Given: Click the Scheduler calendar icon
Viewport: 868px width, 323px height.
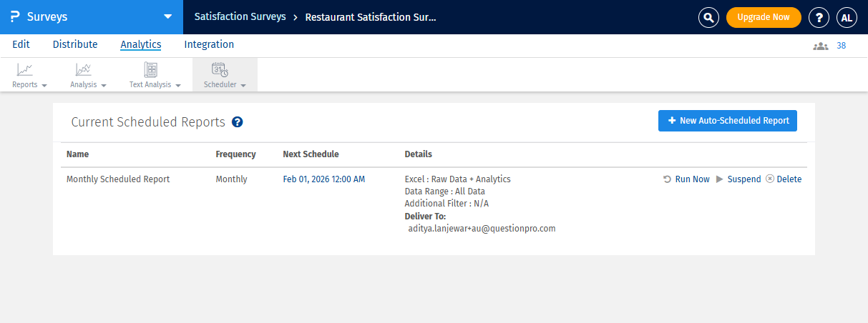Looking at the screenshot, I should [220, 69].
